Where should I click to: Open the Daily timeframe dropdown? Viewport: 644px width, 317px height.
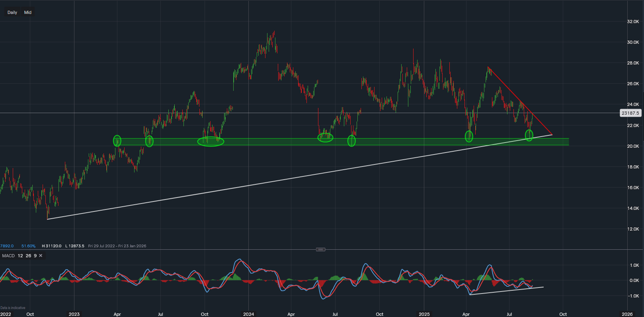coord(12,12)
